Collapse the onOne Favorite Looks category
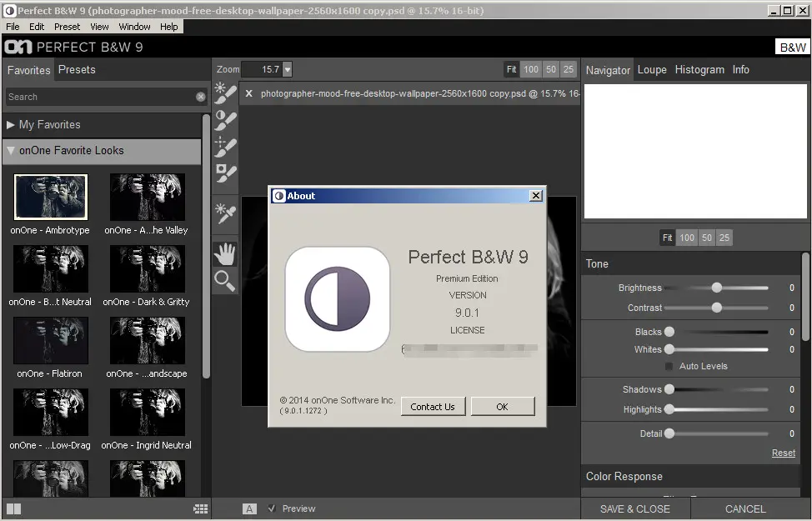Image resolution: width=812 pixels, height=521 pixels. 11,151
